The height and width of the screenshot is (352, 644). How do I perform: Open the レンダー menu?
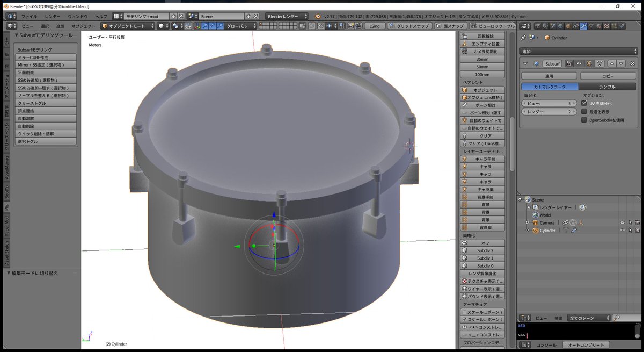(53, 17)
